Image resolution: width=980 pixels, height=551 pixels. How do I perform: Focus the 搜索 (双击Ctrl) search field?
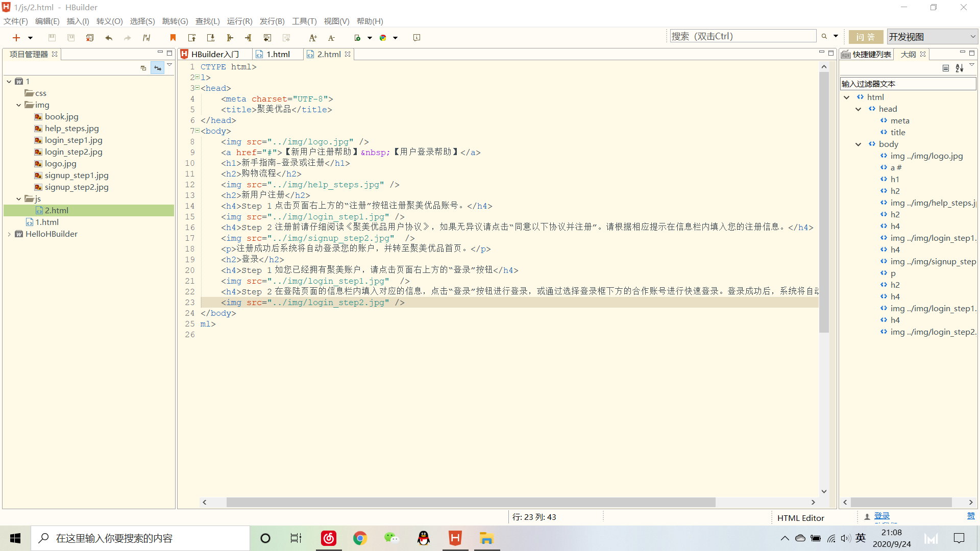coord(743,36)
